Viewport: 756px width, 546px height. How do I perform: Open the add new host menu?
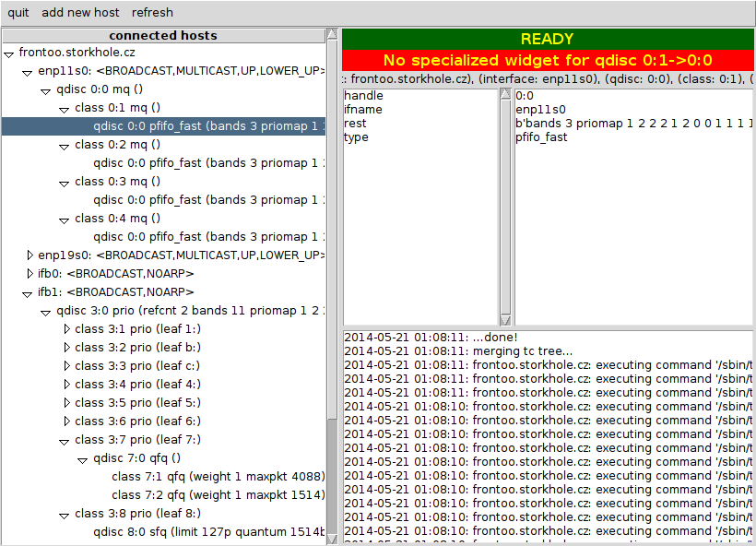80,13
